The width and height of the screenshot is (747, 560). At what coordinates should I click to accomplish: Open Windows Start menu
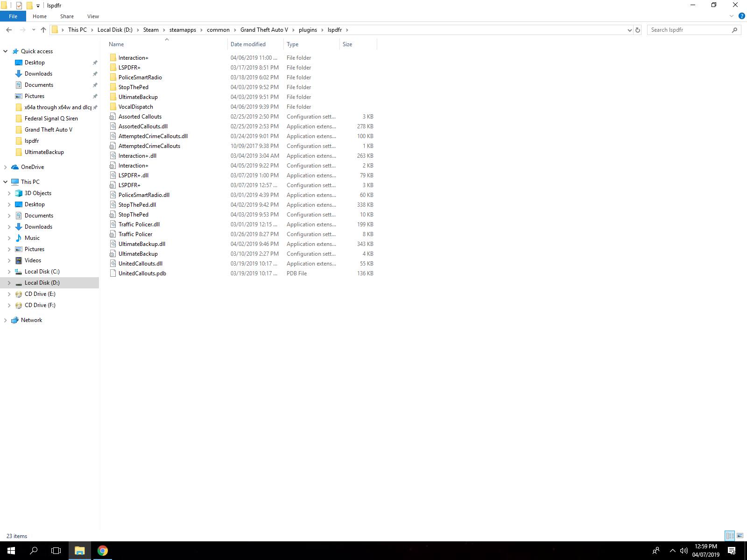click(x=11, y=551)
